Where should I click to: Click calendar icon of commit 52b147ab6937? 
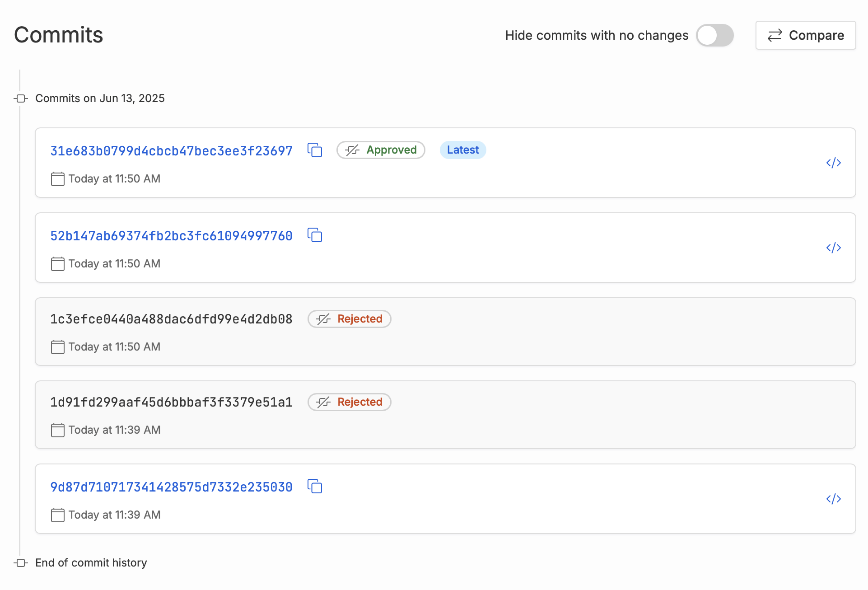(58, 264)
